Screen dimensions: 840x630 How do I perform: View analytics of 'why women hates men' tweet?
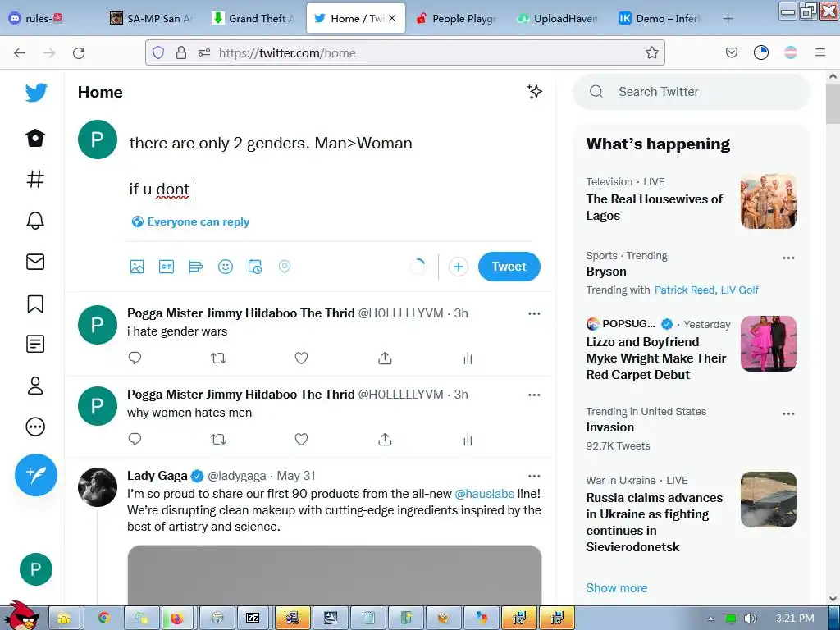(468, 440)
